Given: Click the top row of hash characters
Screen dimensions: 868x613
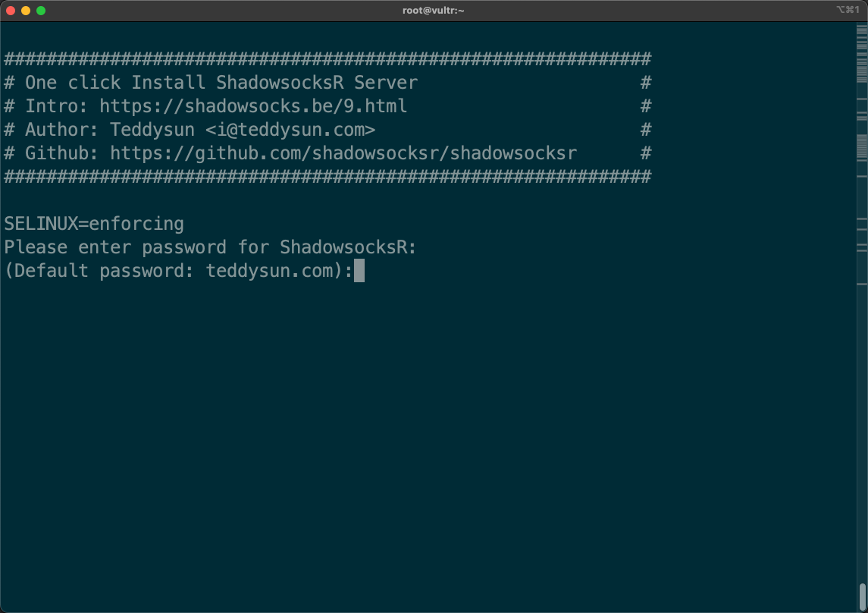Looking at the screenshot, I should [327, 58].
